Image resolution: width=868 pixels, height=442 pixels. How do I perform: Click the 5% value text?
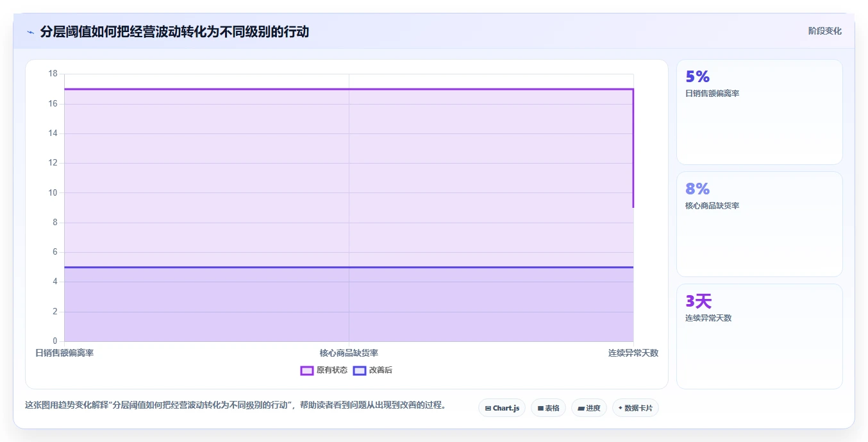click(x=697, y=77)
